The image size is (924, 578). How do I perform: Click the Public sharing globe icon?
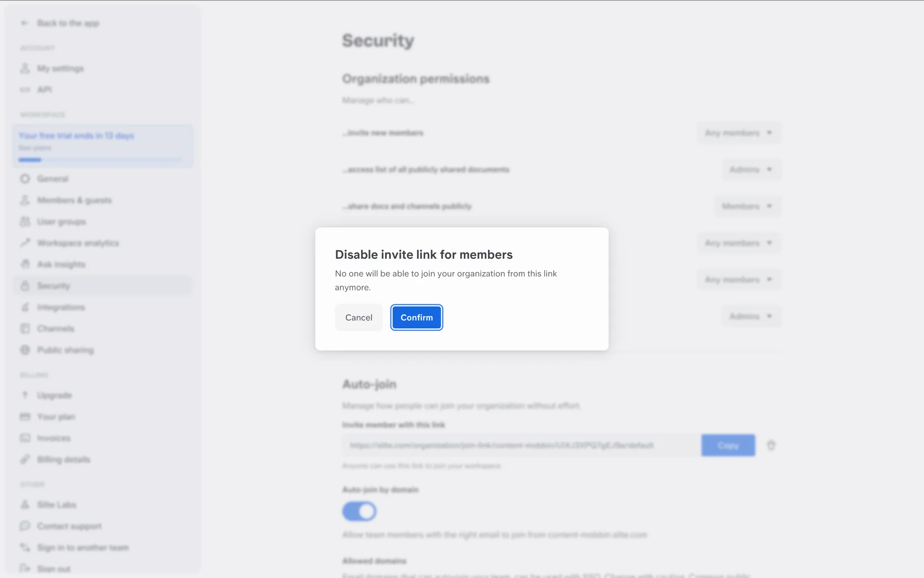click(x=25, y=350)
